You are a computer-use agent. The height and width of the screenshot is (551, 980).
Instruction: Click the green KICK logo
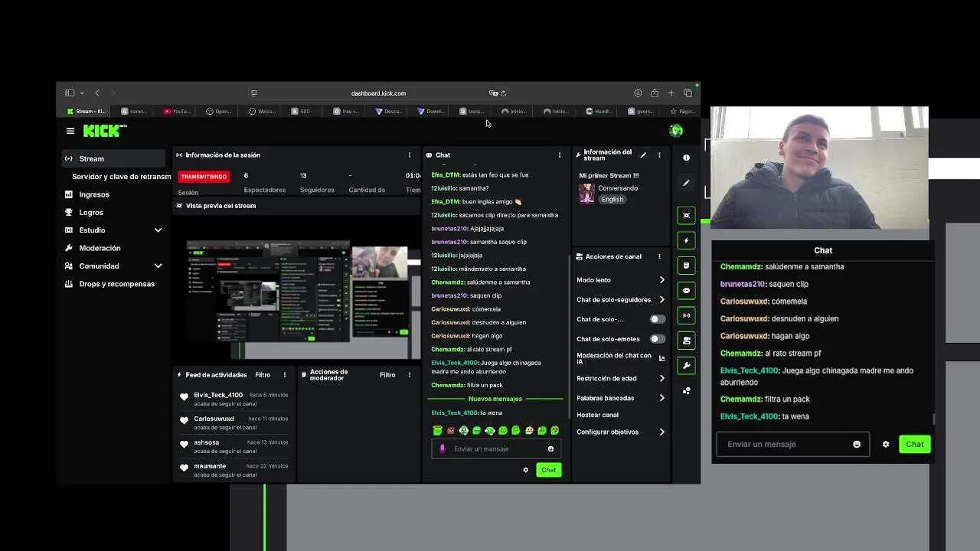click(103, 131)
